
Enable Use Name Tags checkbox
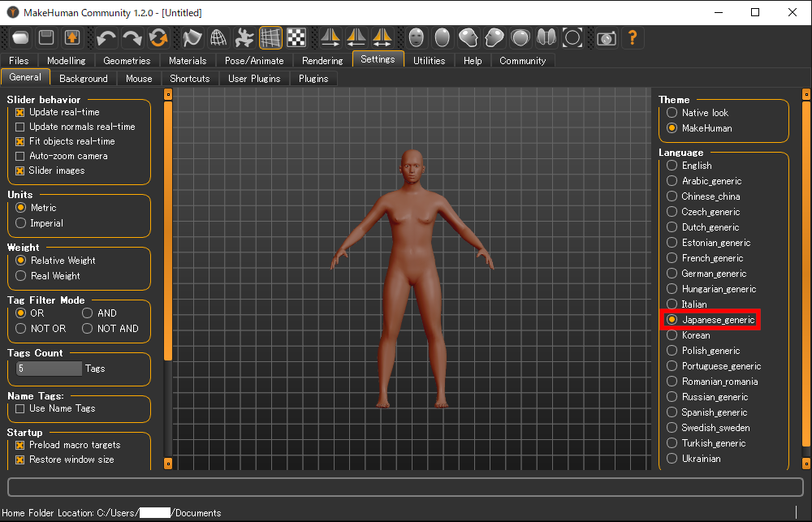click(20, 408)
